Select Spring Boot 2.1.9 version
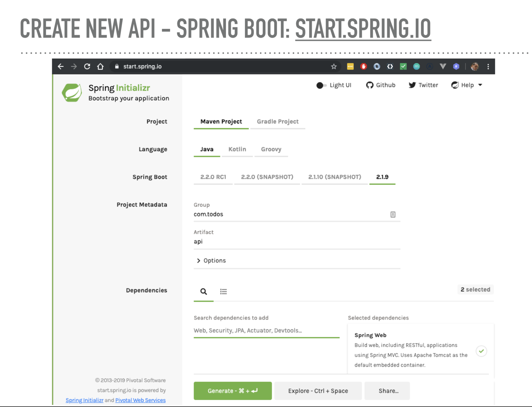This screenshot has width=532, height=407. click(382, 177)
